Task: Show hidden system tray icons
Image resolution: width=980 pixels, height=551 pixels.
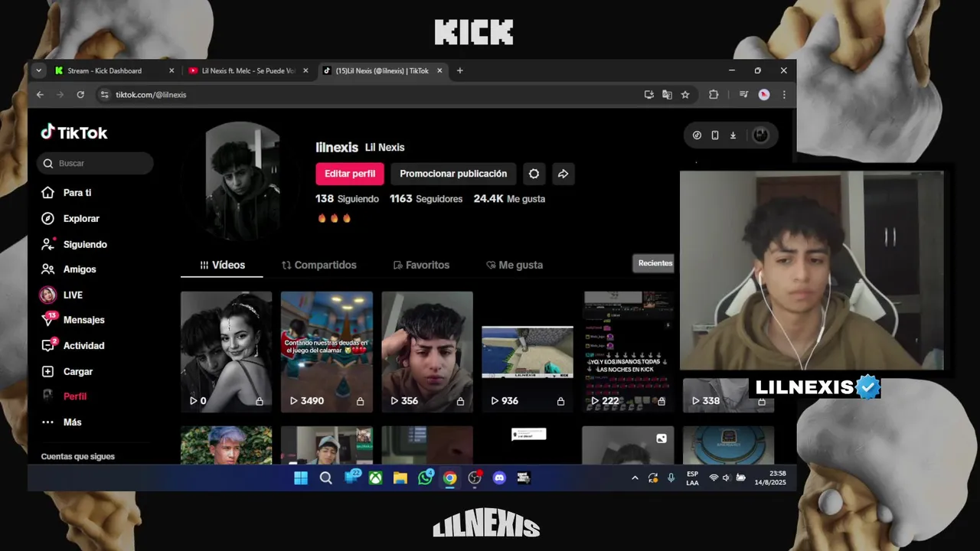Action: 635,478
